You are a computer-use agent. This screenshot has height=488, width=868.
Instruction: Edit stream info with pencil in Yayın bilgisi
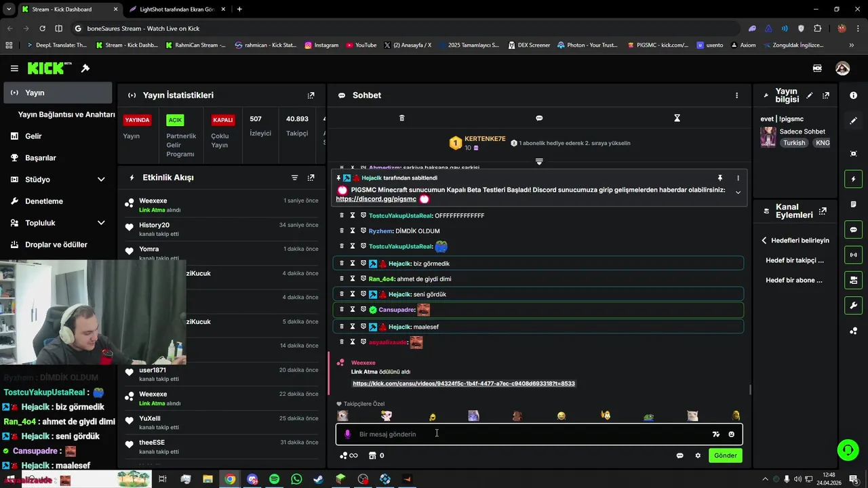tap(809, 96)
